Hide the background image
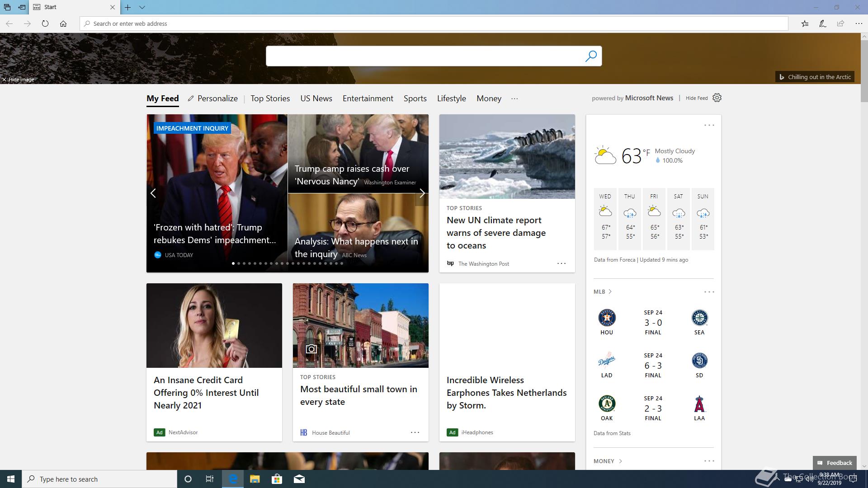The image size is (868, 488). [x=18, y=80]
